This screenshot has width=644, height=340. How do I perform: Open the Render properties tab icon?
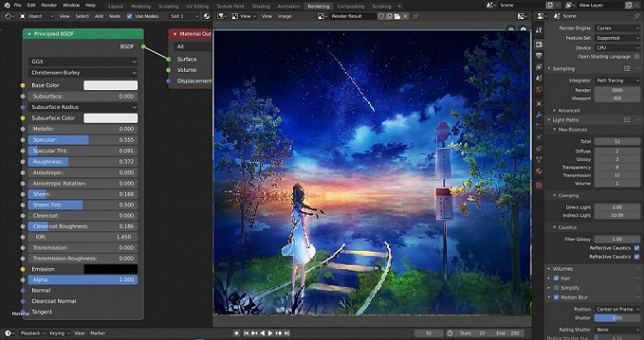click(x=539, y=44)
